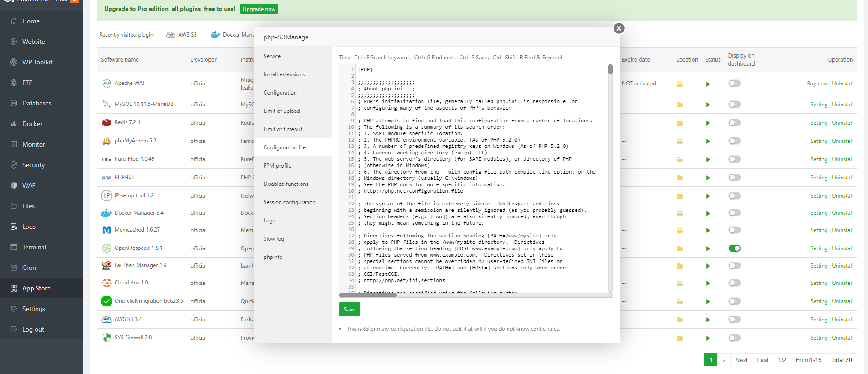The width and height of the screenshot is (868, 374).
Task: Toggle dashboard display for PHP-8.3 row
Action: (x=735, y=178)
